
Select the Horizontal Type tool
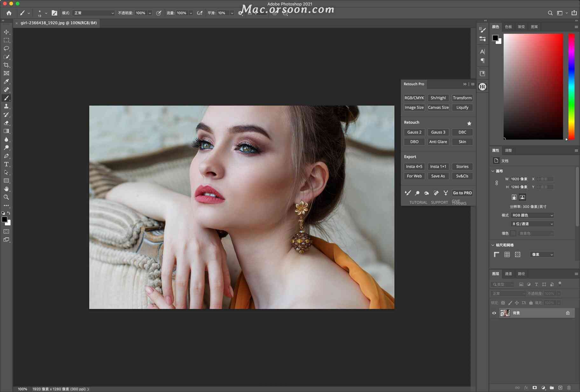6,164
